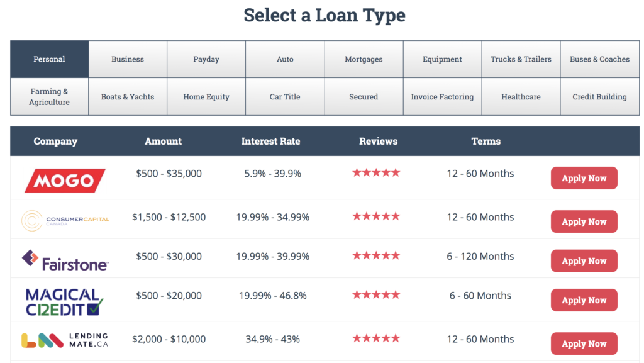
Task: Click Apply Now for Consumer Capital
Action: pyautogui.click(x=584, y=221)
